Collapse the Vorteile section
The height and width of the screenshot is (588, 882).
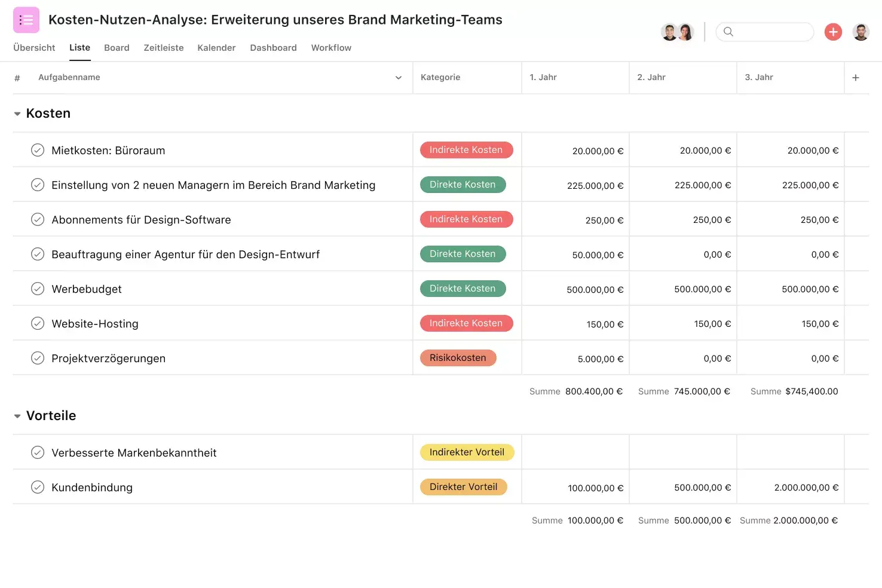point(17,416)
